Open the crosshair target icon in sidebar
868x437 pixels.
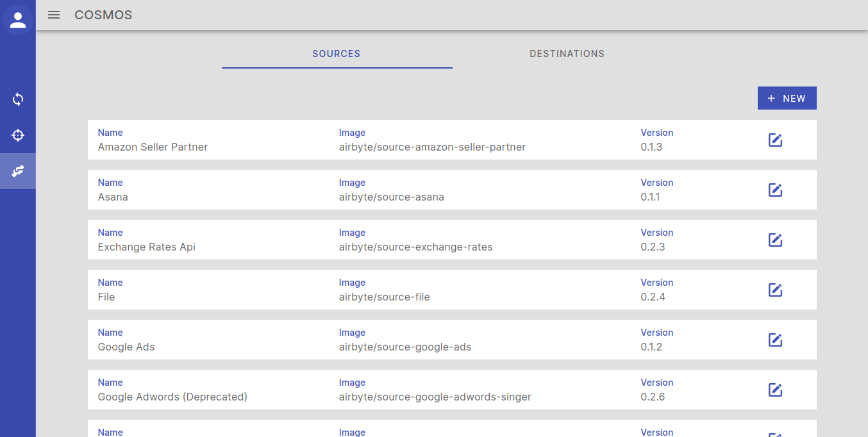click(18, 135)
